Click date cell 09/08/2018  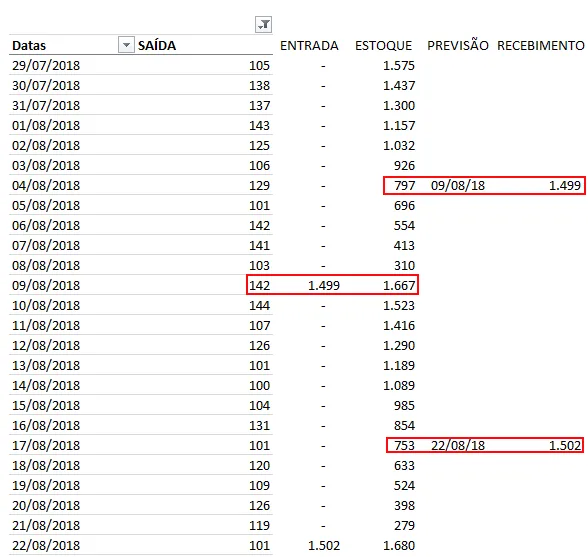click(46, 285)
